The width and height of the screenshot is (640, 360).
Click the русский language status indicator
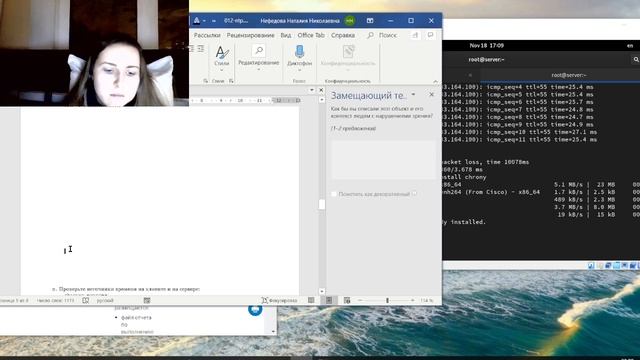[x=105, y=300]
